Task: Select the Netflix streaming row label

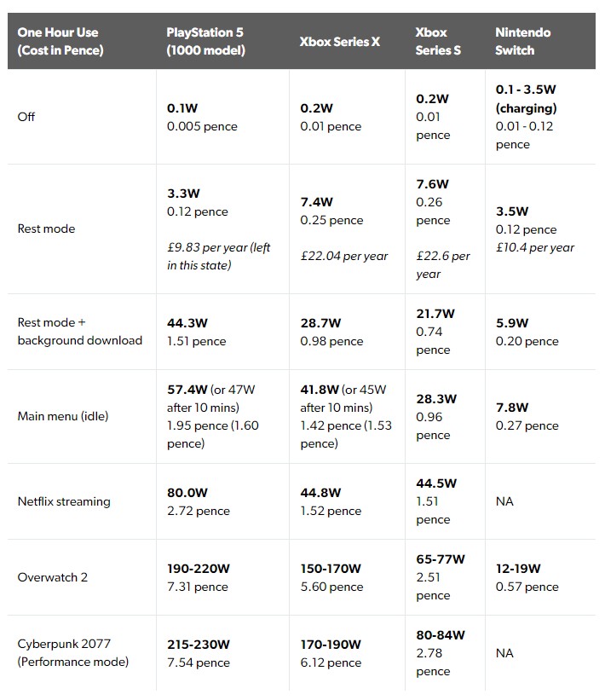Action: point(64,501)
